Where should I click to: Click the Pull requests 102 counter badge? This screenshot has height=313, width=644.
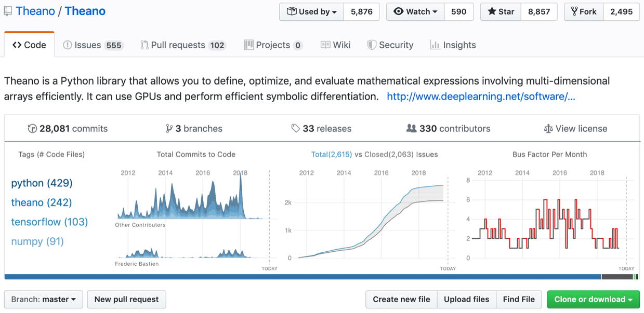point(217,45)
